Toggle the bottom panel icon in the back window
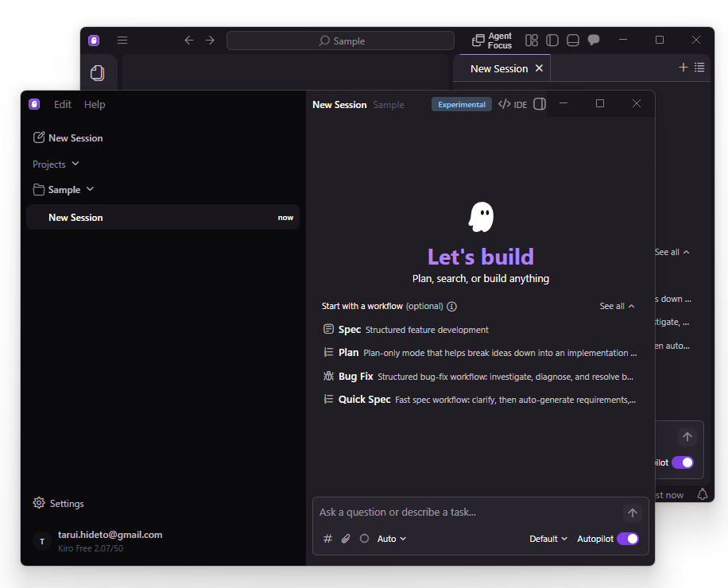 pos(573,41)
